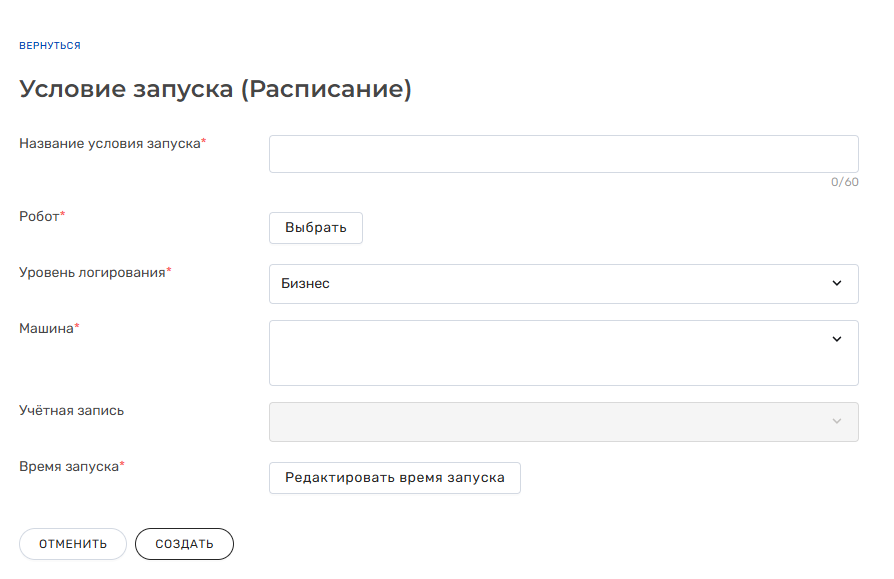Image resolution: width=894 pixels, height=579 pixels.
Task: Click the СОЗДАТЬ button
Action: pos(184,544)
